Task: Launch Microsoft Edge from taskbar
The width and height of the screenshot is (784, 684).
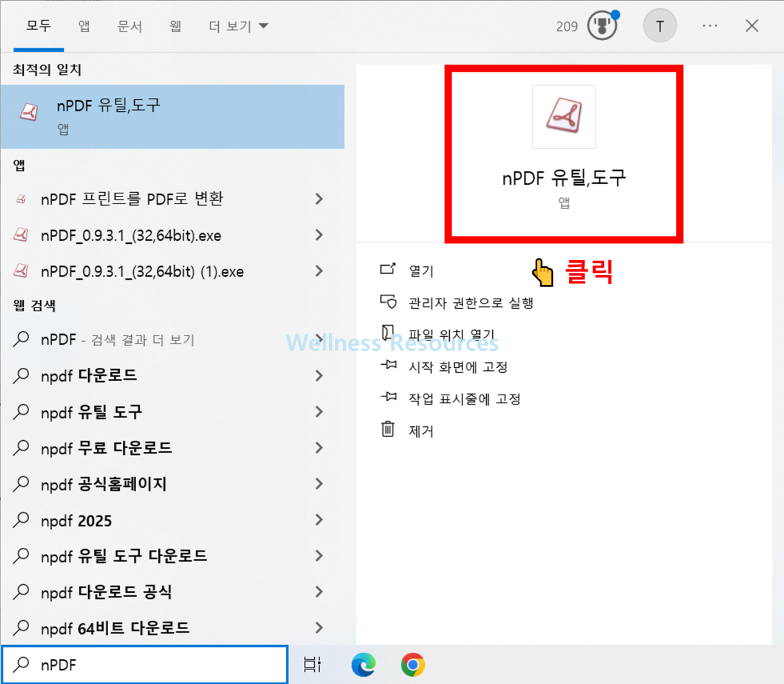Action: (363, 665)
